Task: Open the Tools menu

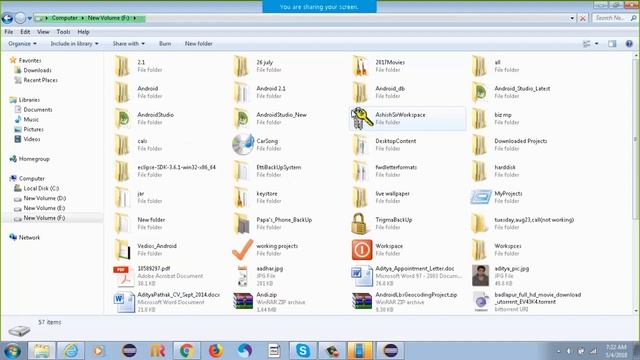Action: (63, 32)
